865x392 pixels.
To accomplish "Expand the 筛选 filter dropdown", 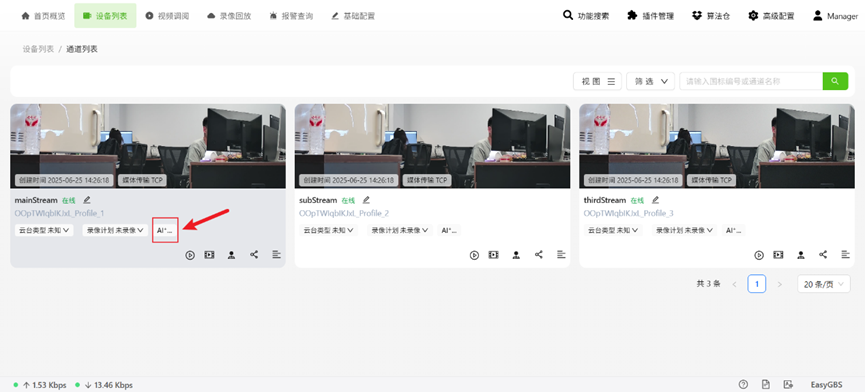I will click(650, 81).
